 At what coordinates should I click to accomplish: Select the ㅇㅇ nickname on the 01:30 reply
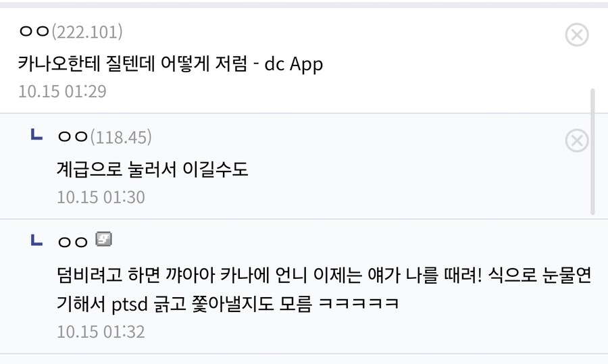point(72,137)
